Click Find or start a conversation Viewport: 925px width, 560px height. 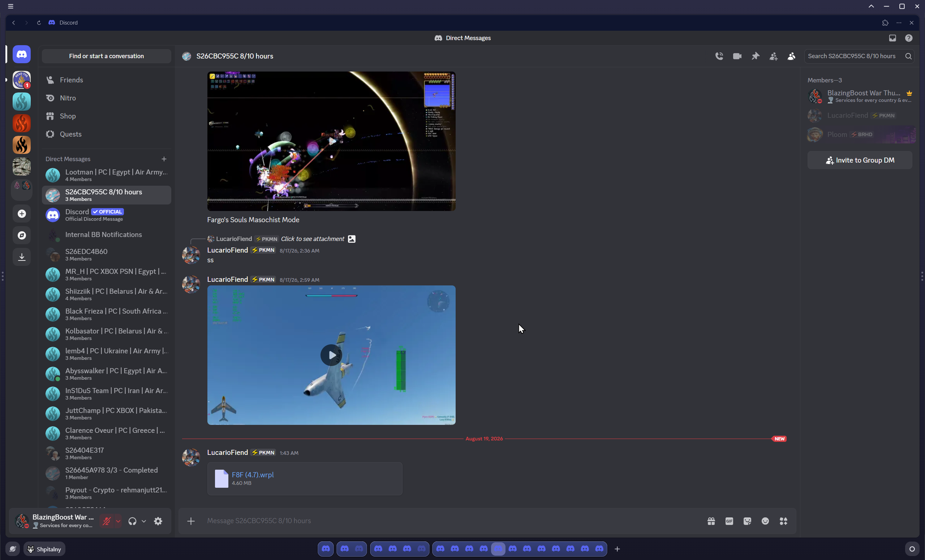point(107,56)
